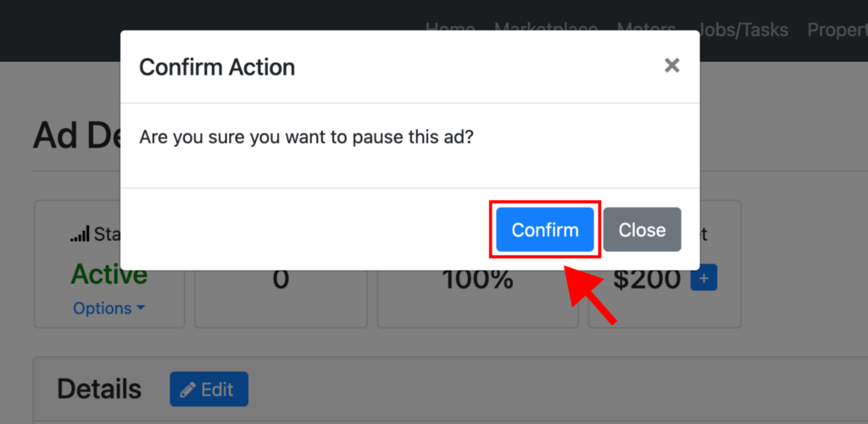Click the Edit button with pencil icon

[x=209, y=389]
